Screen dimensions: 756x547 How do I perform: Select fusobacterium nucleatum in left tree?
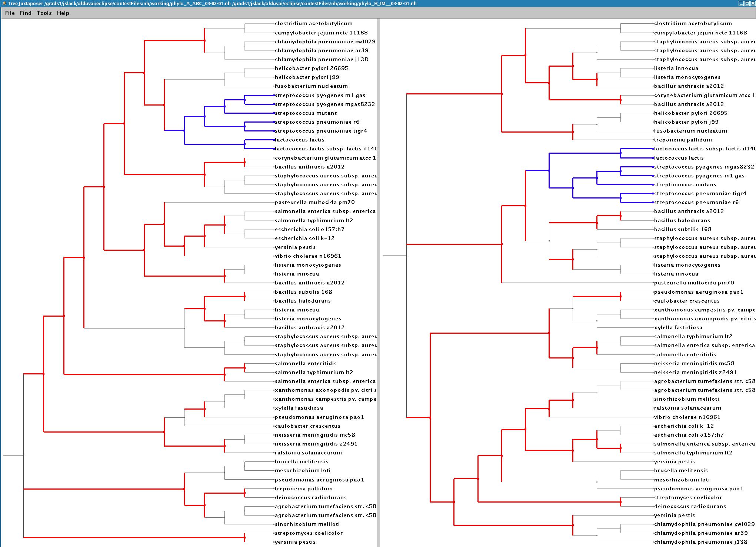(311, 86)
